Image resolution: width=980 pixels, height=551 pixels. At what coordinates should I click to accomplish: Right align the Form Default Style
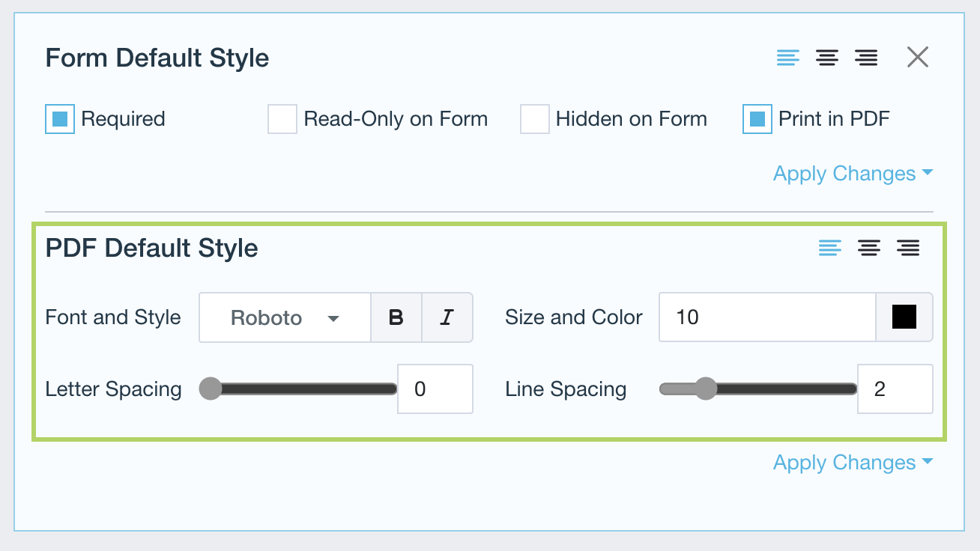(866, 58)
